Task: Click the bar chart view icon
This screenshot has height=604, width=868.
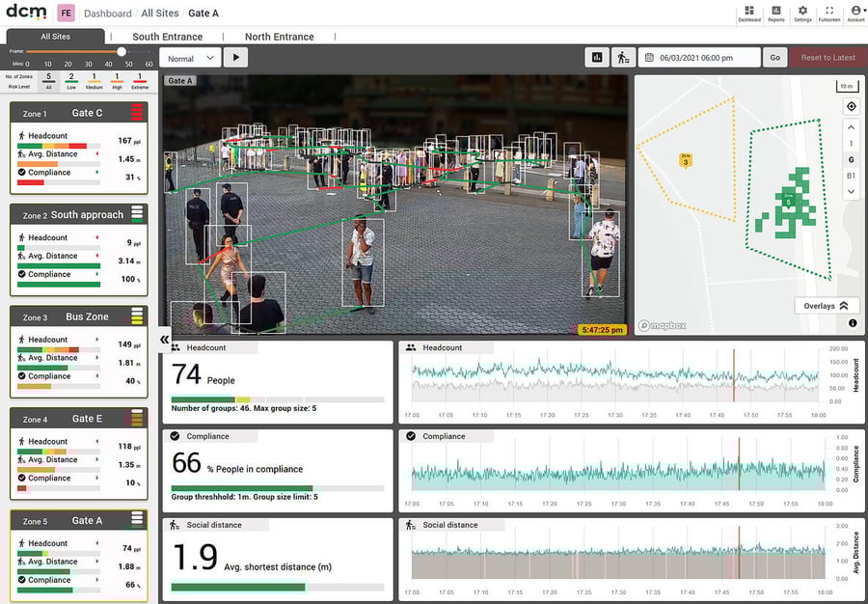Action: tap(597, 57)
